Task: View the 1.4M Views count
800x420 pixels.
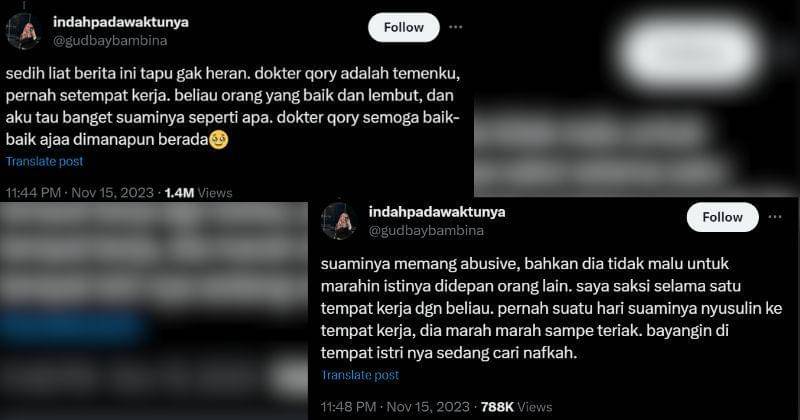Action: [x=198, y=193]
